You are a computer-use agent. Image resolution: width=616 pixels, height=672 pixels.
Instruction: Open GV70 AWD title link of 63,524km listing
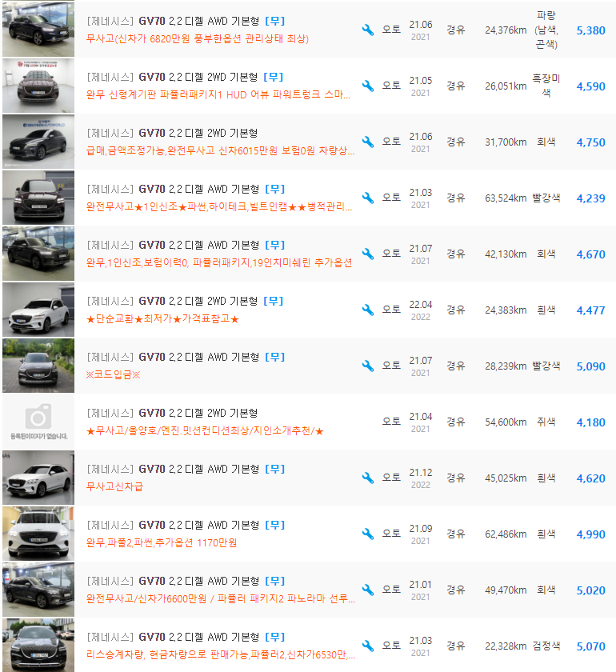[x=186, y=189]
